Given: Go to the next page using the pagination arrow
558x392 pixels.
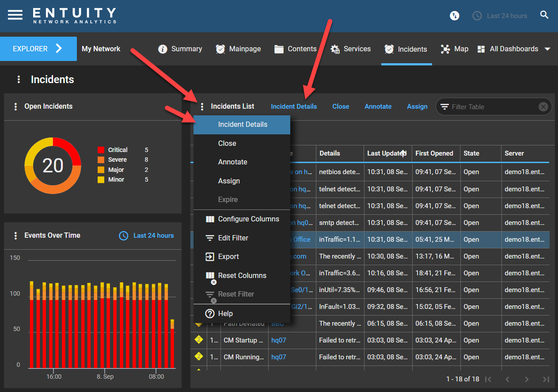Looking at the screenshot, I should click(x=527, y=379).
